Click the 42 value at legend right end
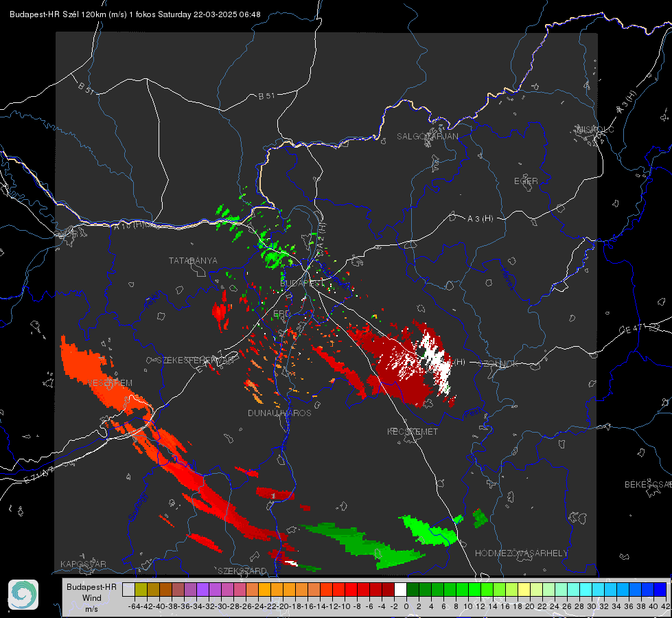The height and width of the screenshot is (618, 672). (x=665, y=606)
